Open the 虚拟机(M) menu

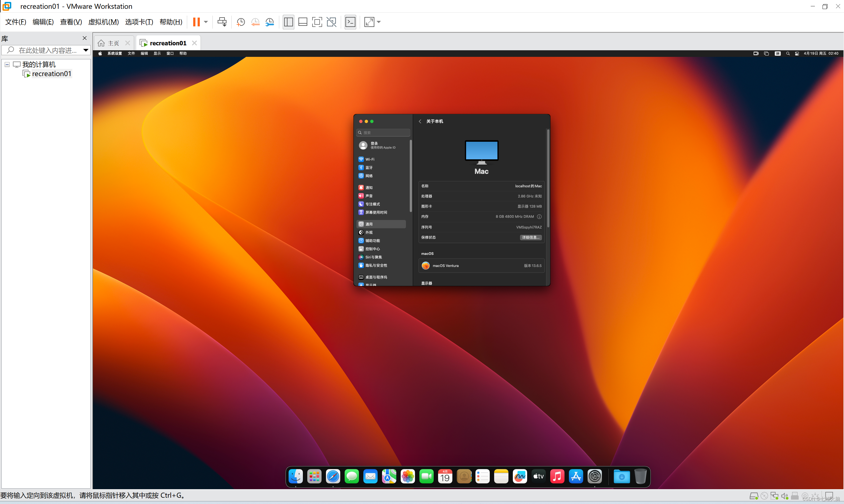coord(103,22)
